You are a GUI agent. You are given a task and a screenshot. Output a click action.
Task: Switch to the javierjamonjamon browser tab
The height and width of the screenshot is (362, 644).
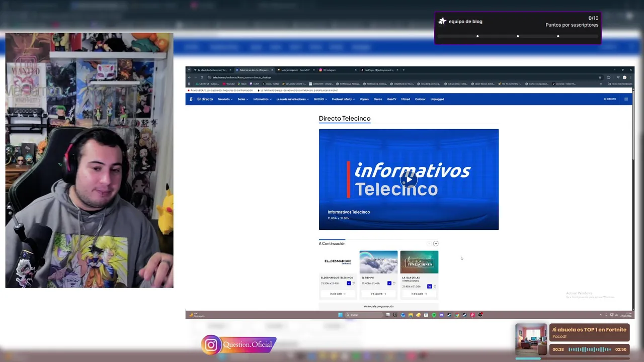tap(296, 70)
